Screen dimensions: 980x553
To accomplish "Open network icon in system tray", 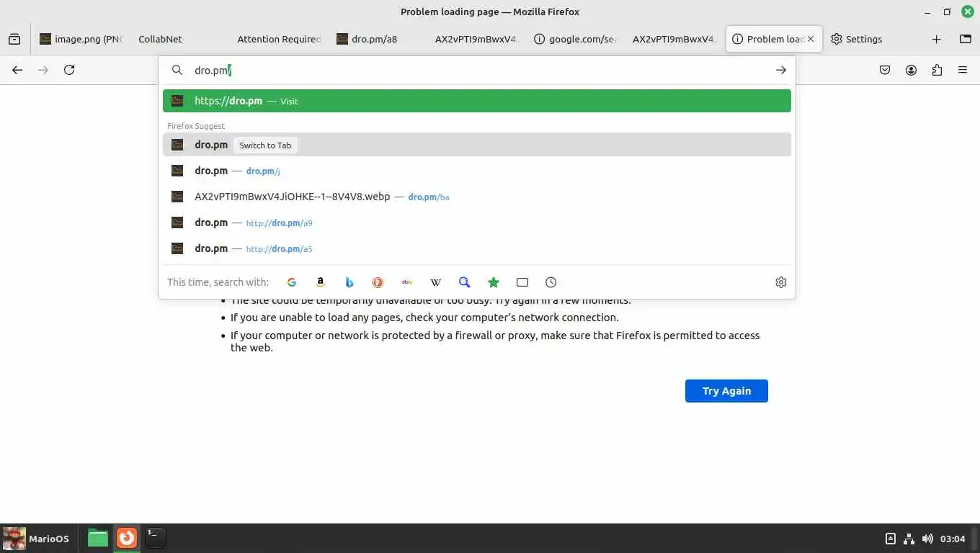I will (909, 539).
